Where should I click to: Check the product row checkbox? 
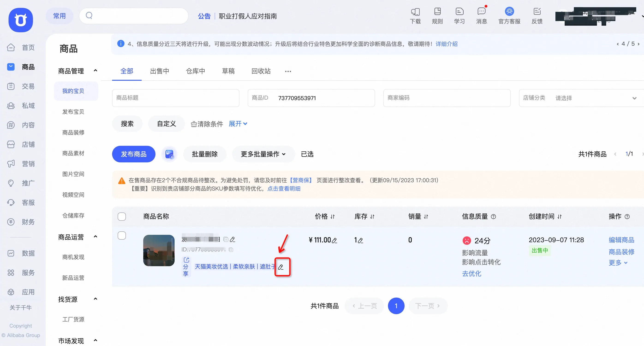(122, 236)
